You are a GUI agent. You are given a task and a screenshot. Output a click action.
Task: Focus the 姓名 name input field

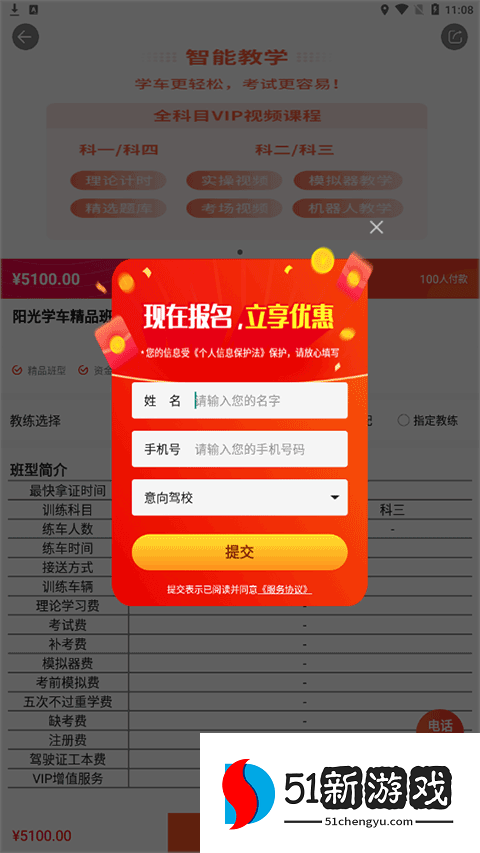pyautogui.click(x=239, y=400)
